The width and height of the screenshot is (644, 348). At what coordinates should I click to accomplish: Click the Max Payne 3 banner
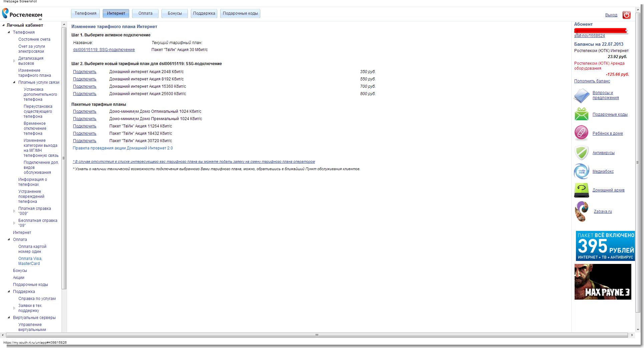[603, 282]
